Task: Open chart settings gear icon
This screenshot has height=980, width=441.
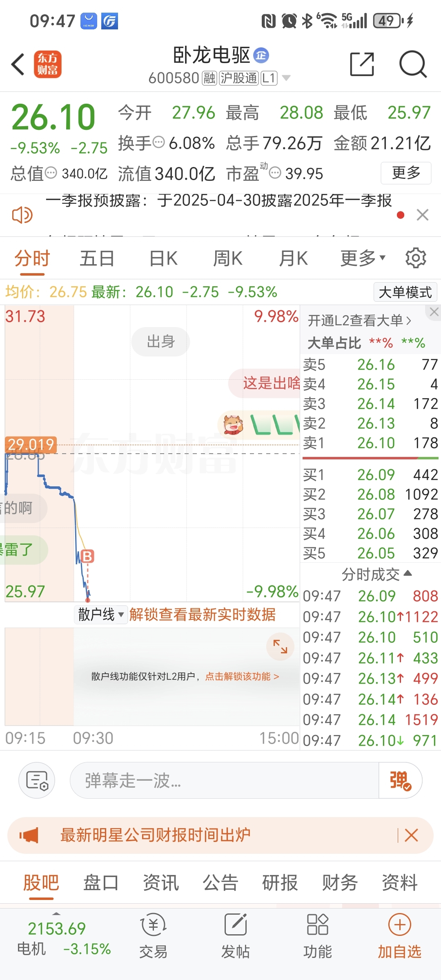Action: (x=416, y=258)
